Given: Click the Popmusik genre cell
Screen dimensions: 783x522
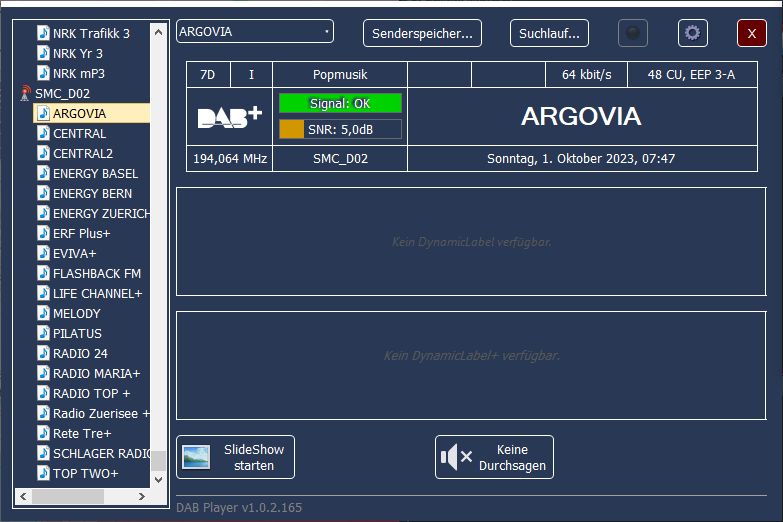Looking at the screenshot, I should [x=340, y=74].
